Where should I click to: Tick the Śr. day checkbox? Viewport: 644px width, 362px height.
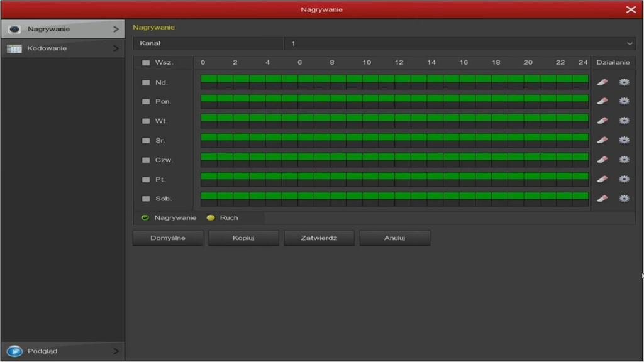(x=146, y=140)
